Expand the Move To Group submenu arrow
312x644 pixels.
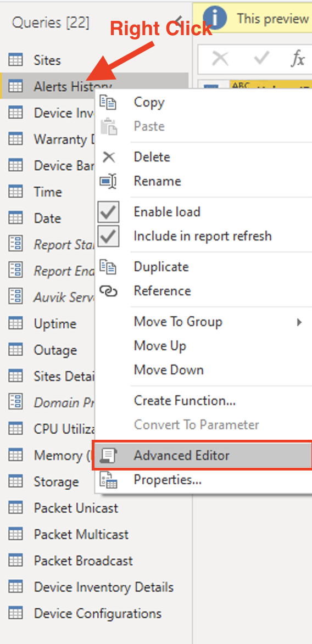(300, 322)
